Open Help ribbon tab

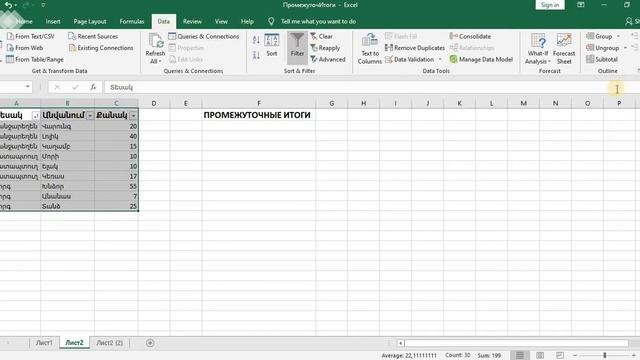click(247, 21)
